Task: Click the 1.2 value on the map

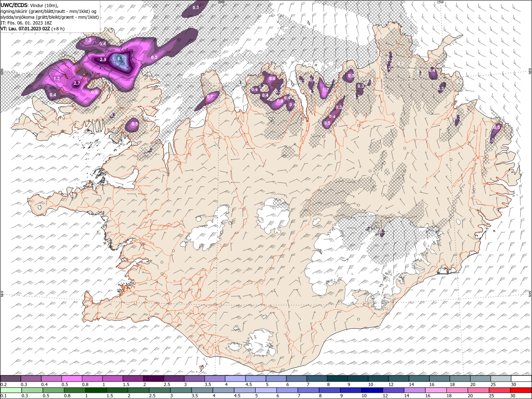Action: pyautogui.click(x=57, y=79)
